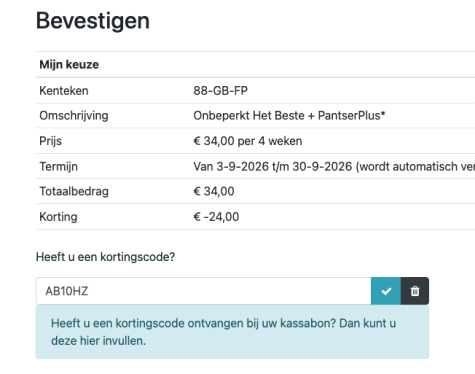Select the license plate value 88-GB-FP
The height and width of the screenshot is (374, 475).
click(220, 91)
